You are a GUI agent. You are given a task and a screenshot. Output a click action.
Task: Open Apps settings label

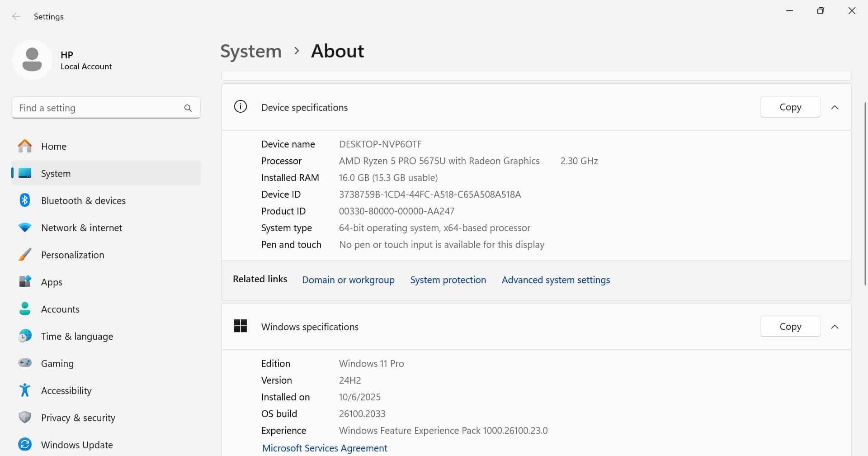pos(52,282)
